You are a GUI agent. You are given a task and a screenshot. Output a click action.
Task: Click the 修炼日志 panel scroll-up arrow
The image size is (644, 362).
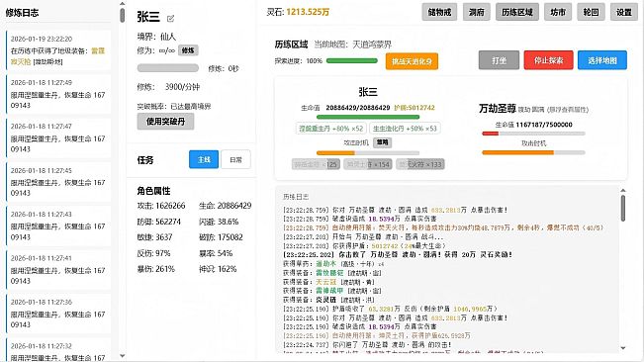[122, 4]
